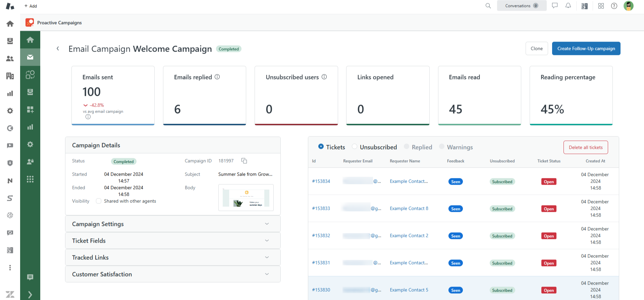Click Create Follow-Up campaign button
Viewport: 644px width, 300px height.
coord(586,49)
